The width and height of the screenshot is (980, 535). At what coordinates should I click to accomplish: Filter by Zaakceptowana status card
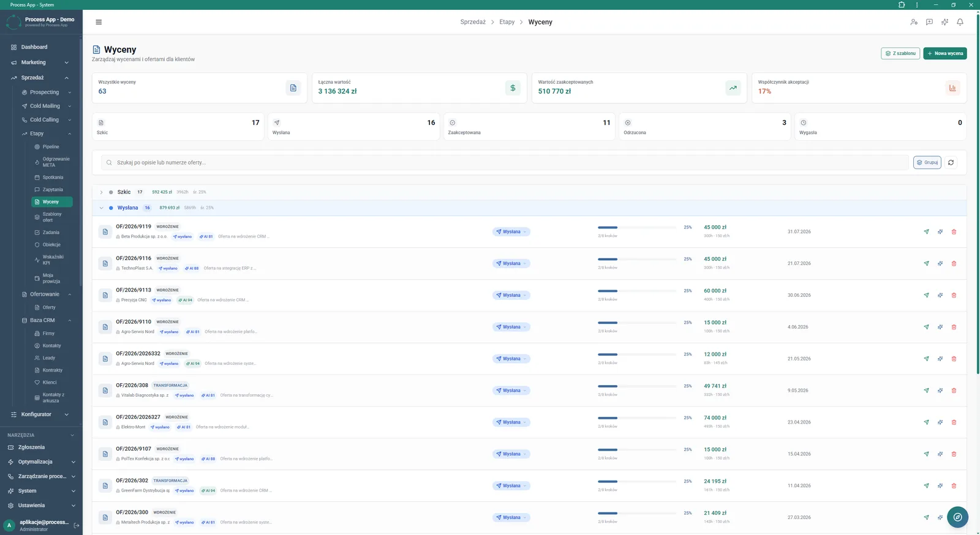point(529,127)
